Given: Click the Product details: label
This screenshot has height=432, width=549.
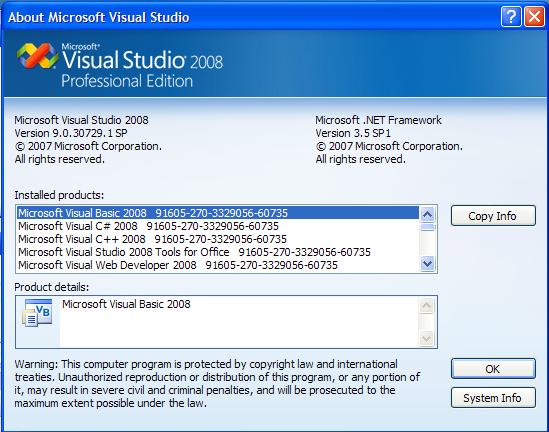Looking at the screenshot, I should pos(52,287).
